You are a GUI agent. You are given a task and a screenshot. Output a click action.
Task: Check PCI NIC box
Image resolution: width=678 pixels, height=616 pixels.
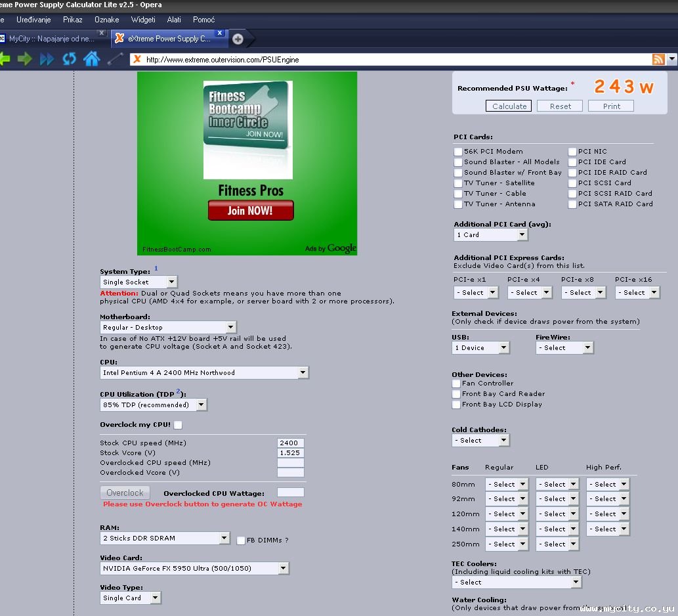click(572, 152)
